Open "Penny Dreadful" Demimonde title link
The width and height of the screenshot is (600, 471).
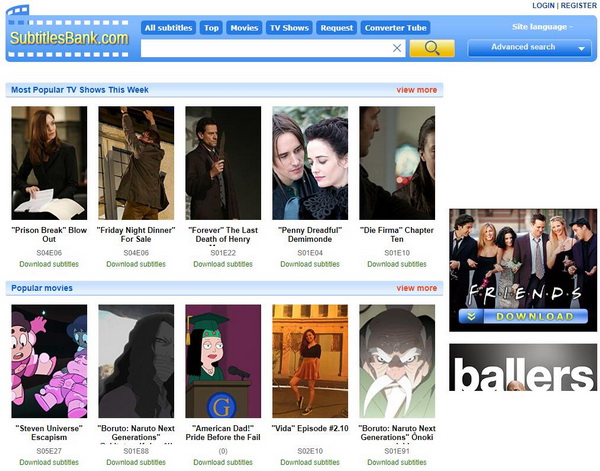click(310, 235)
